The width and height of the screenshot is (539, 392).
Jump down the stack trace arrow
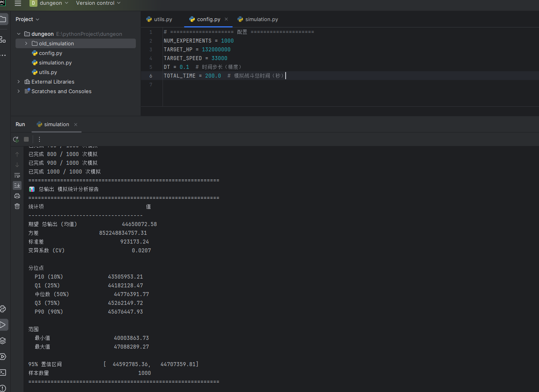click(17, 165)
